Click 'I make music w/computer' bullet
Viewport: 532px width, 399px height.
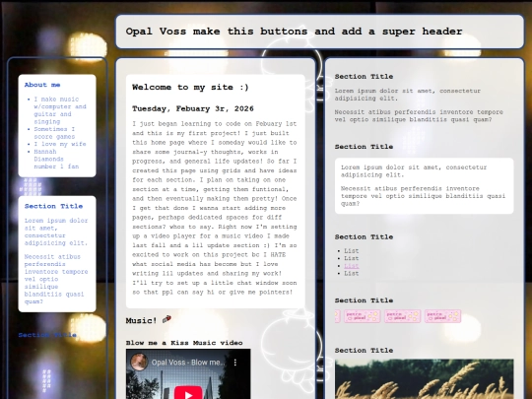(x=60, y=110)
